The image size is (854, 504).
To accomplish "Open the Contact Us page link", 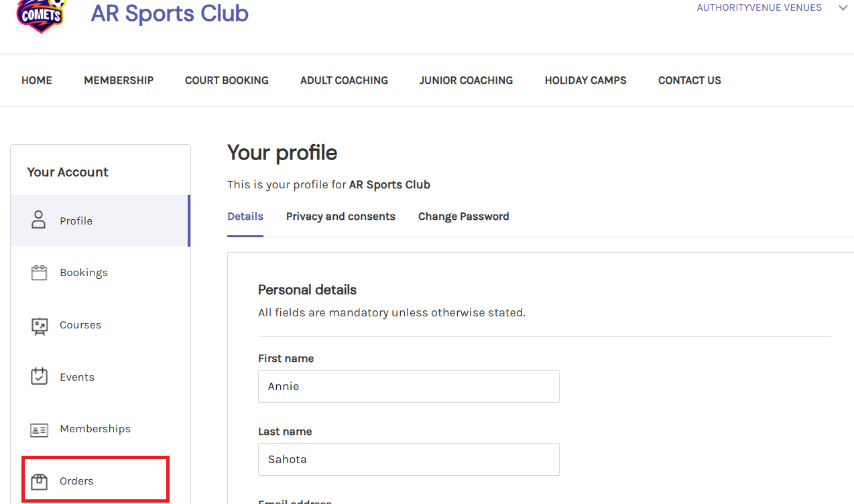I will (689, 80).
